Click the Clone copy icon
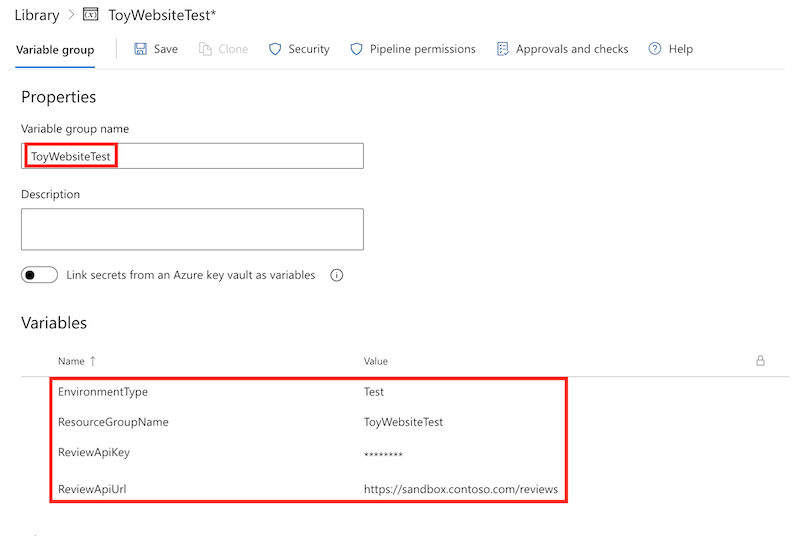Screen dimensions: 800x536 [205, 49]
